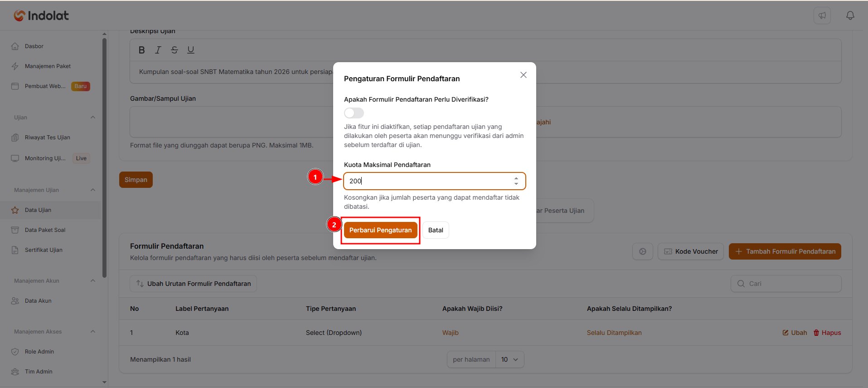Screen dimensions: 868x388
Task: Click the Batal button
Action: pyautogui.click(x=436, y=230)
